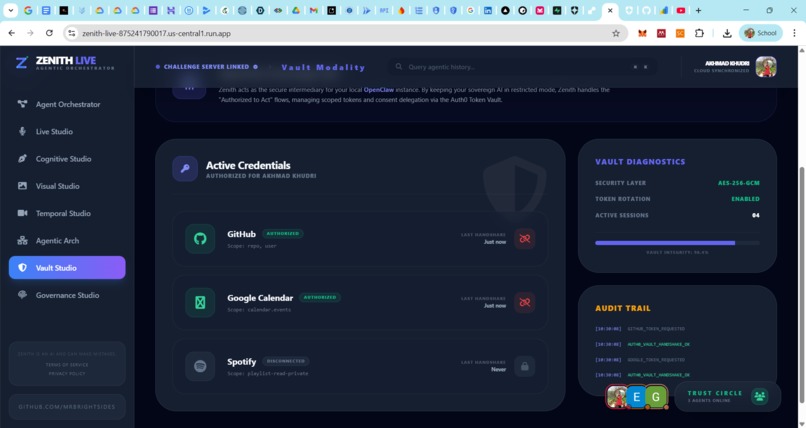The height and width of the screenshot is (428, 806).
Task: Switch to Visual Studio section
Action: pos(67,186)
